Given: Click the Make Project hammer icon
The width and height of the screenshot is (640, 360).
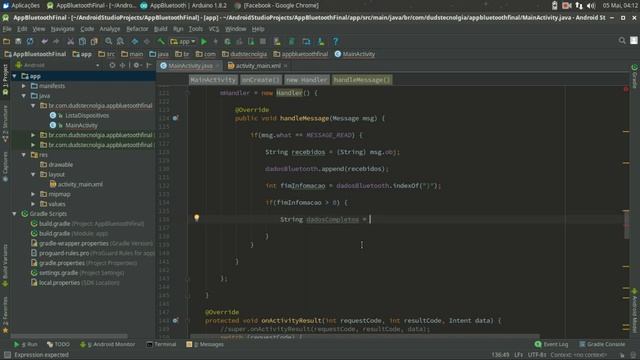Looking at the screenshot, I should 161,41.
